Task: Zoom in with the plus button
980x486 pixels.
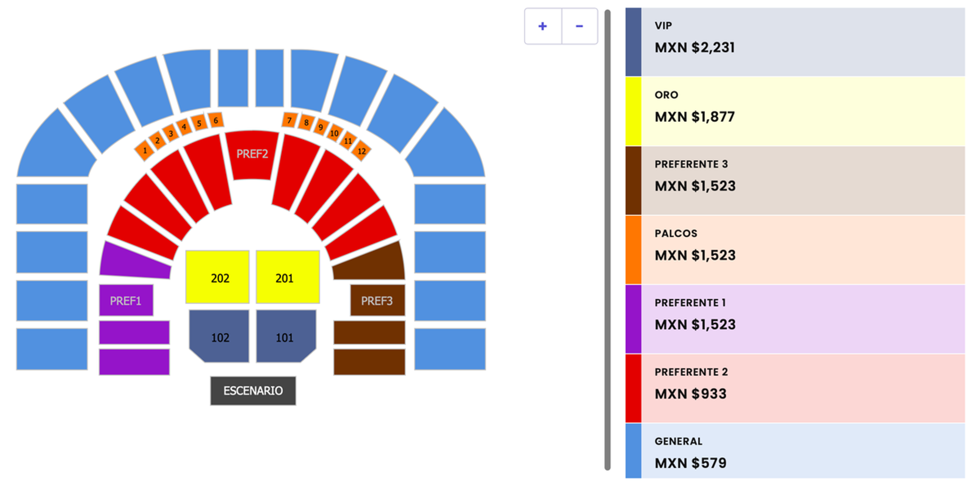Action: click(x=543, y=26)
